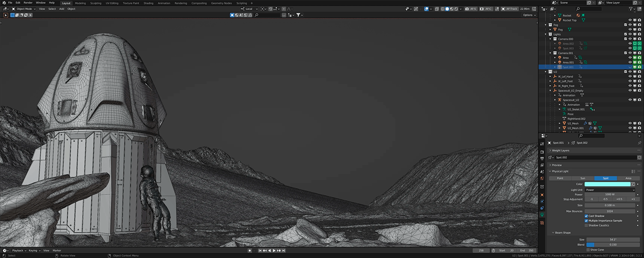Click the AF-Track camera button
The image size is (644, 258).
click(x=510, y=9)
